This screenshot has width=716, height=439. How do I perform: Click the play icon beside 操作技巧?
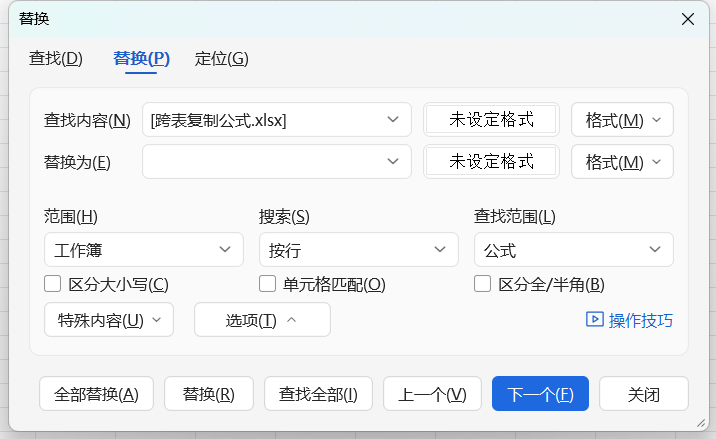pyautogui.click(x=594, y=320)
